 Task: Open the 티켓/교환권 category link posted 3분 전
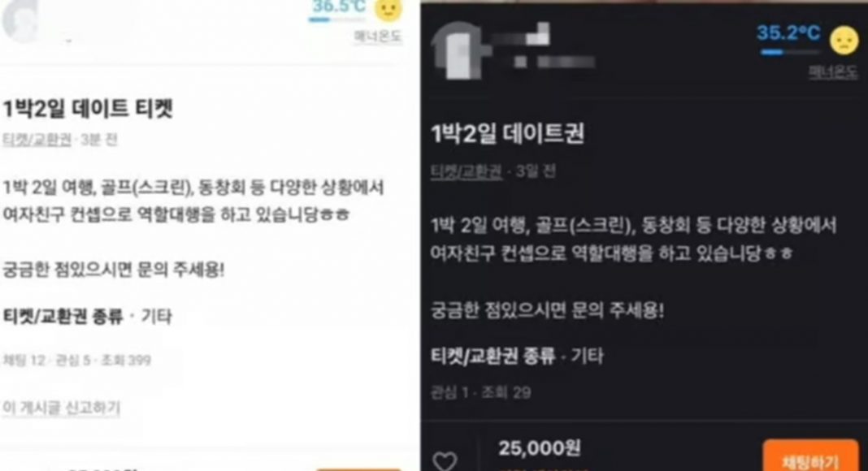click(37, 140)
